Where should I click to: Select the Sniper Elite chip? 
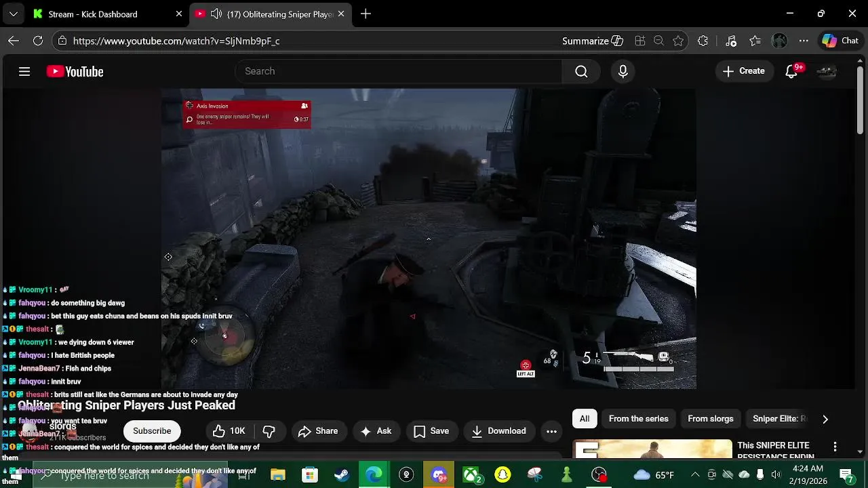click(x=779, y=419)
